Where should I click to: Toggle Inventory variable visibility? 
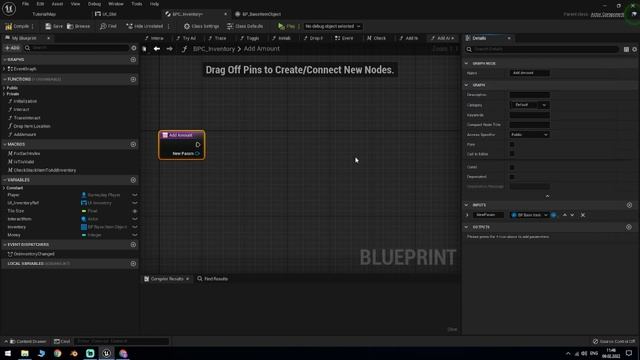(135, 227)
